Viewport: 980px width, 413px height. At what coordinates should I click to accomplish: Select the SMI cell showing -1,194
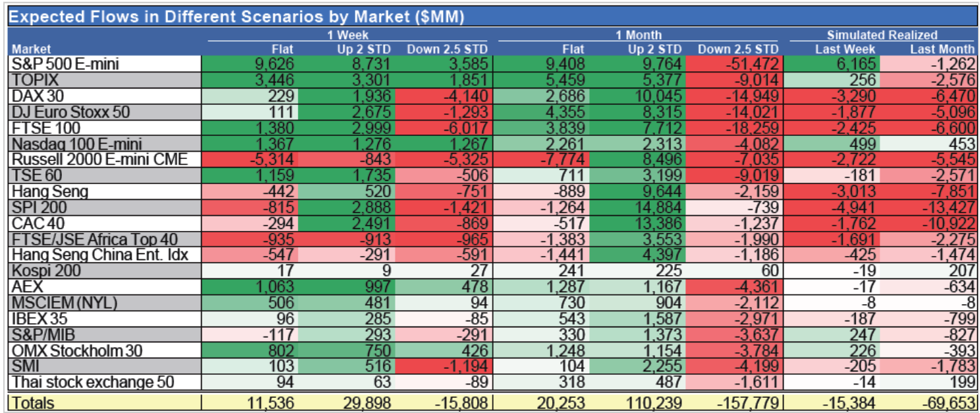[x=465, y=365]
